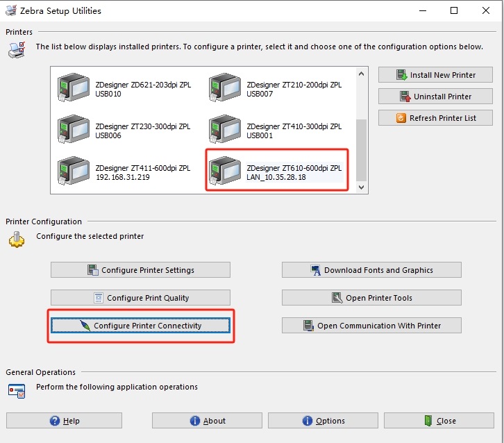Screen dimensions: 504x443
Task: Select the ZDesigner ZD621-203dpi ZPL printer icon
Action: click(x=74, y=87)
